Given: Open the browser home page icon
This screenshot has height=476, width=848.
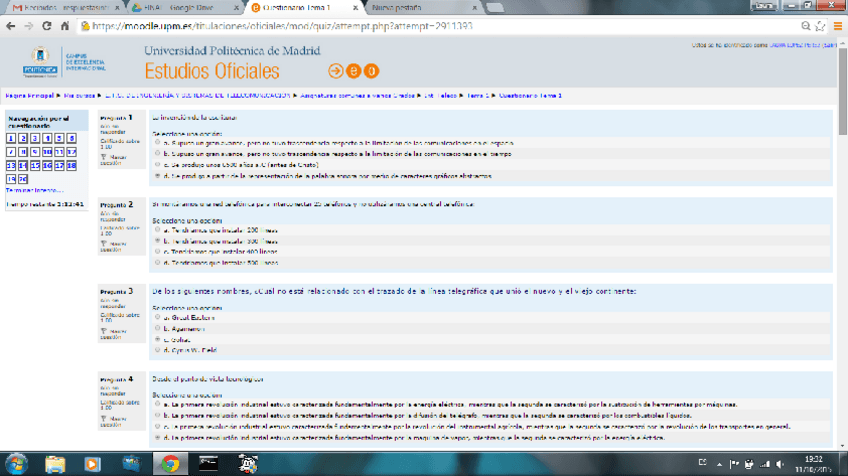Looking at the screenshot, I should pos(65,26).
